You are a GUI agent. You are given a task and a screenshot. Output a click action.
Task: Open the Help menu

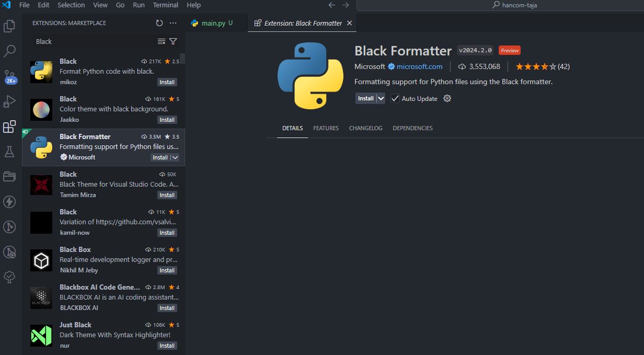[x=193, y=5]
